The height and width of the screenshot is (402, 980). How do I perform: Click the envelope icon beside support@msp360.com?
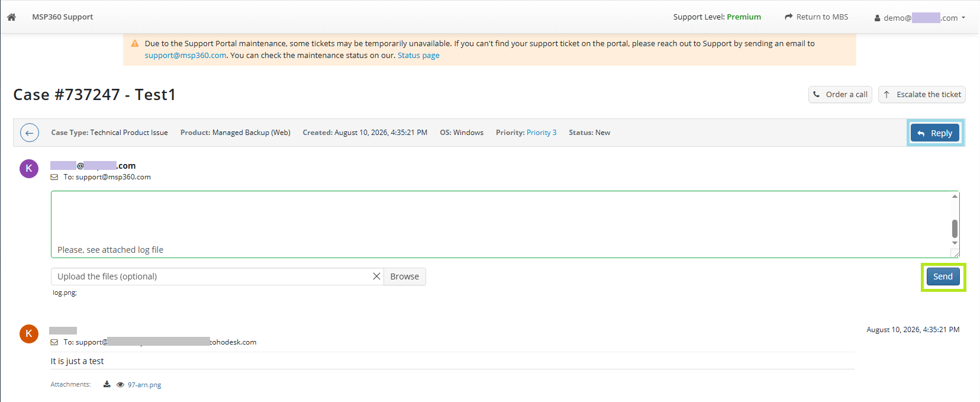point(54,177)
